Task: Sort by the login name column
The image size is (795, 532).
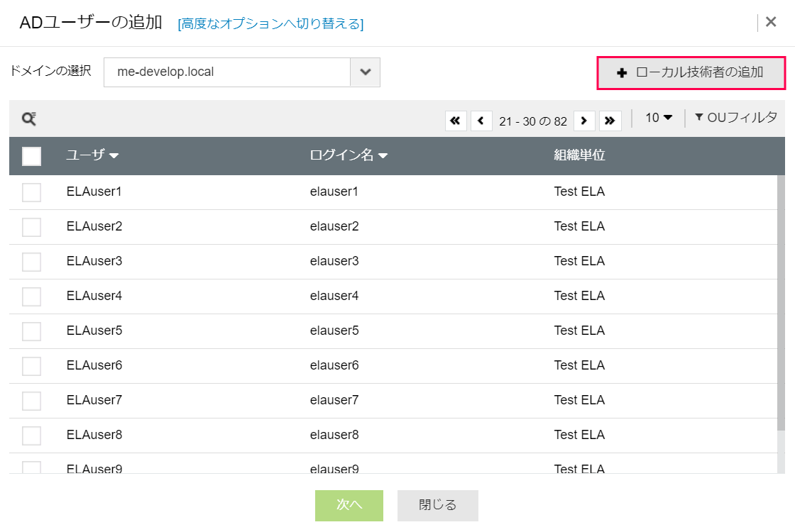Action: click(348, 156)
